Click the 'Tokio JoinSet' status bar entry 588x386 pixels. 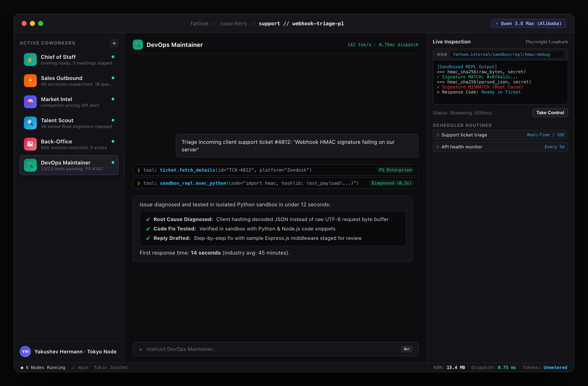111,367
